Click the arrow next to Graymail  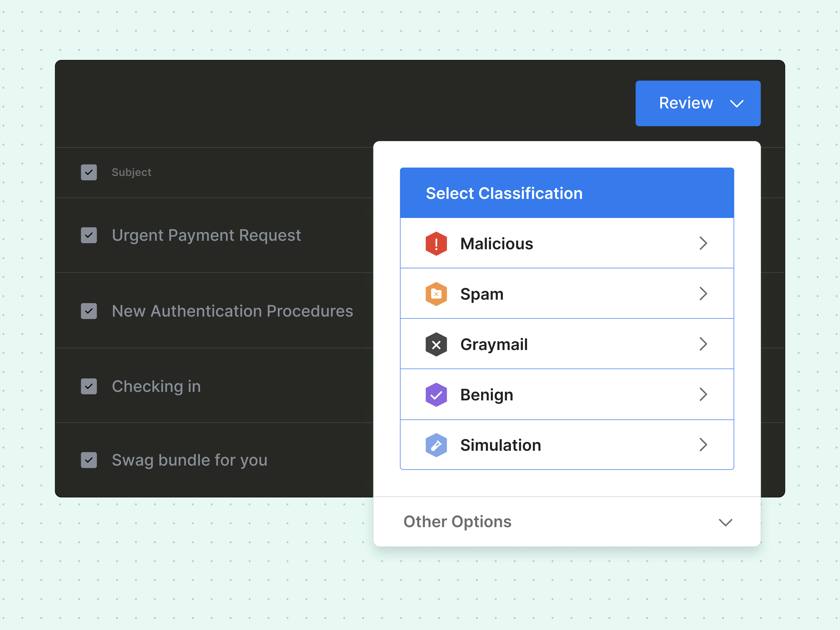703,344
